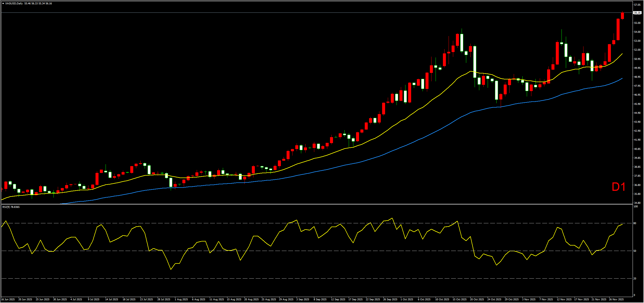Click the triangle arrow beside XAGUSD,Daily

[3, 4]
